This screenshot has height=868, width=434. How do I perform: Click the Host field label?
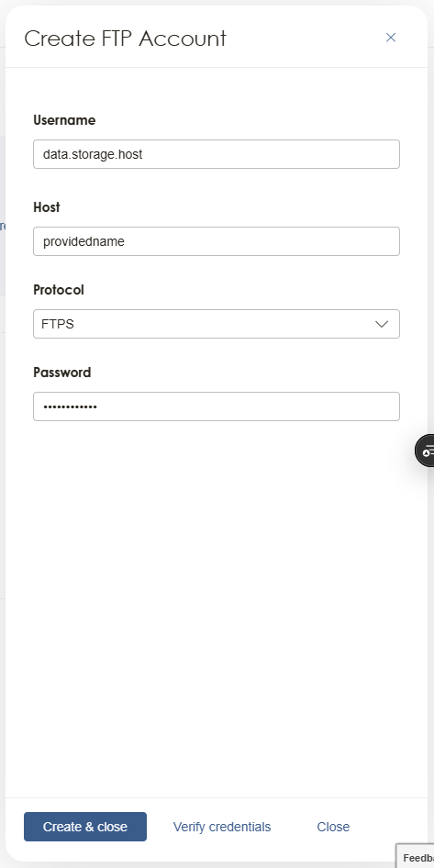point(47,207)
